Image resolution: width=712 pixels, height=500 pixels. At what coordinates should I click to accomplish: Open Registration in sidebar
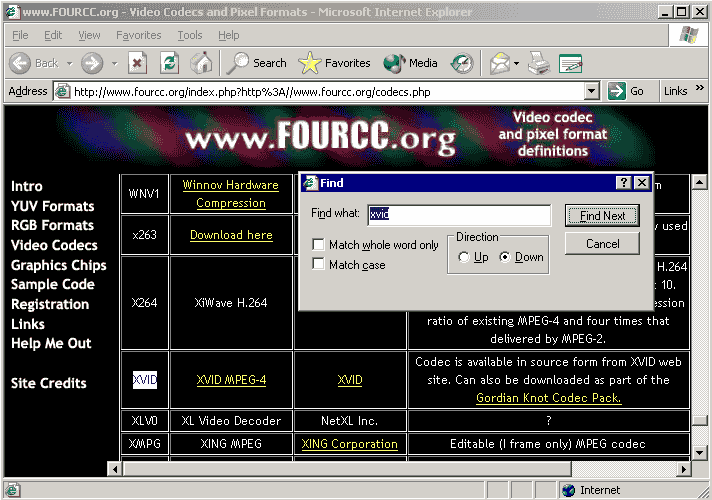pos(50,304)
